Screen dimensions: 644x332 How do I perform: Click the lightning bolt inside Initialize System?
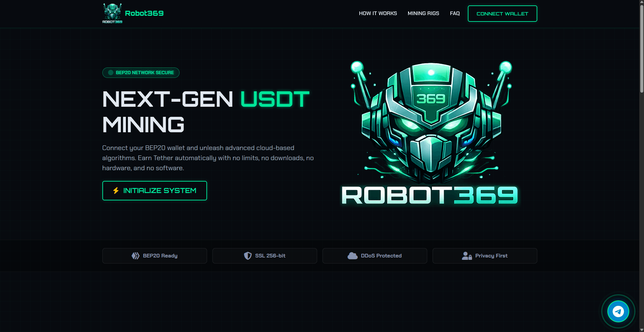tap(116, 190)
